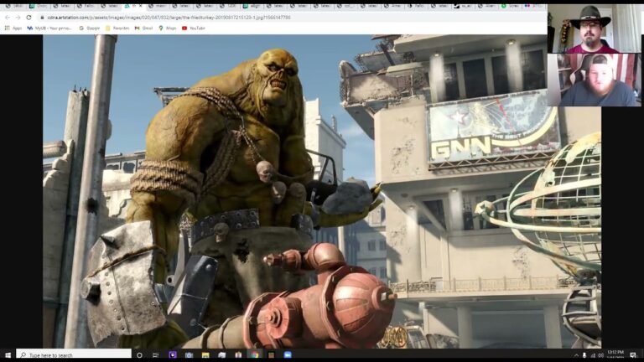644x362 pixels.
Task: Close the active browser tab
Action: coord(141,6)
